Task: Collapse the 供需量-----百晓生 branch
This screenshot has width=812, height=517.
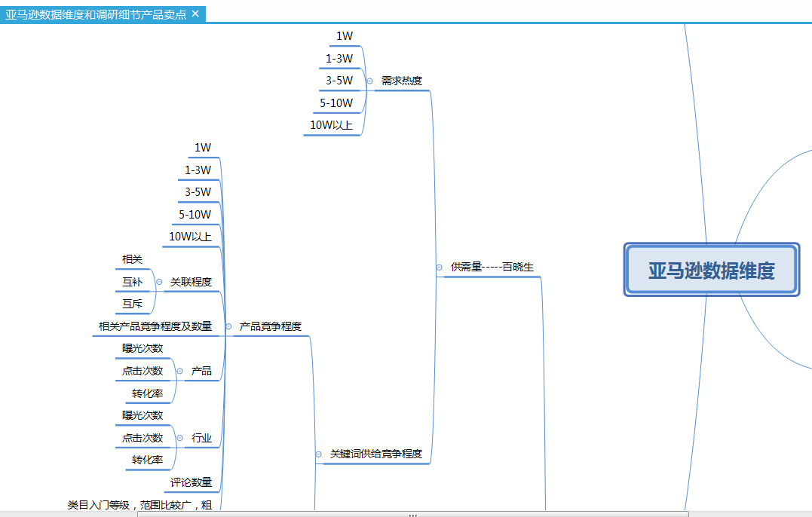Action: pos(439,268)
